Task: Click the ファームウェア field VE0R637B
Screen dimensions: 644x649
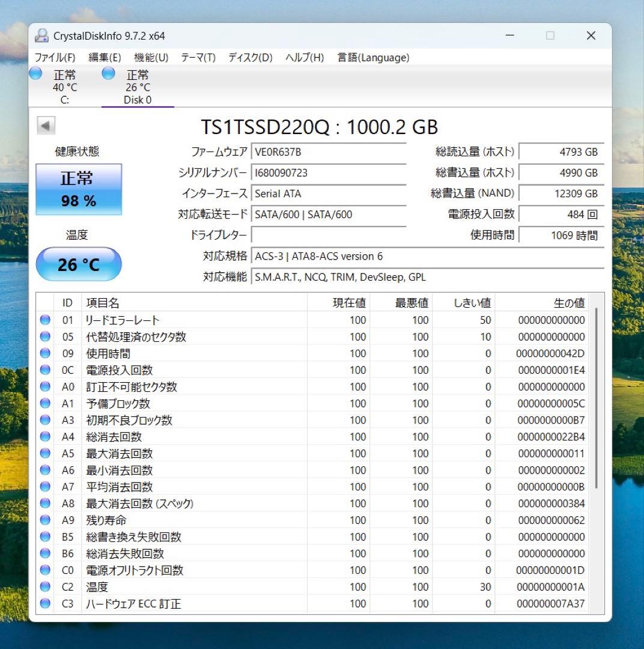Action: 328,152
